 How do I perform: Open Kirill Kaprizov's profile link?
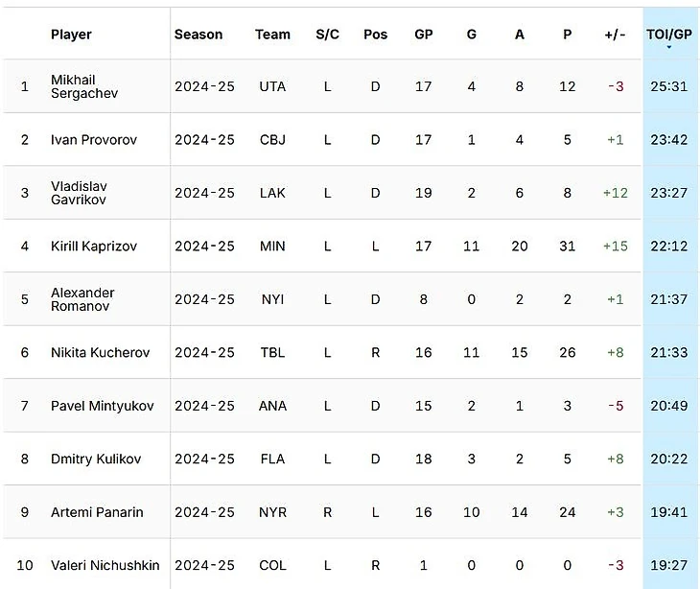94,247
